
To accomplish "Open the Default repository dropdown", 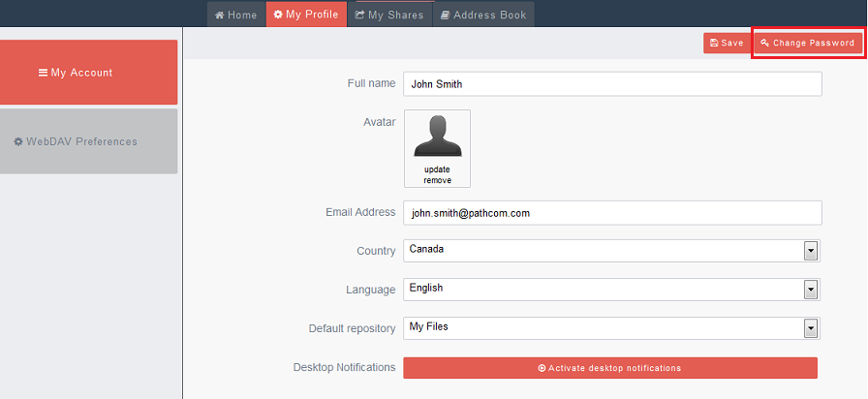I will point(611,328).
